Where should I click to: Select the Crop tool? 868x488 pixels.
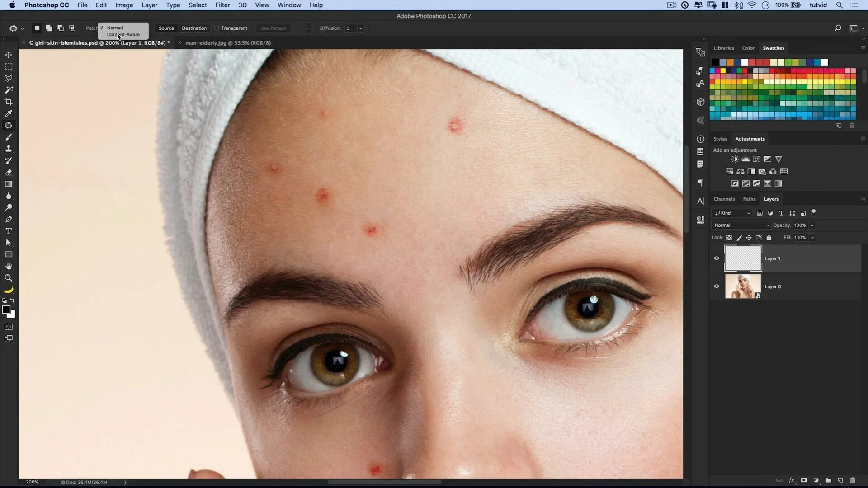pyautogui.click(x=9, y=102)
